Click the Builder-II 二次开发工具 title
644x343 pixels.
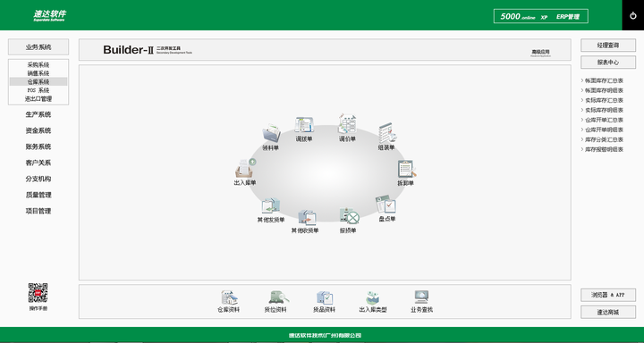click(x=148, y=50)
